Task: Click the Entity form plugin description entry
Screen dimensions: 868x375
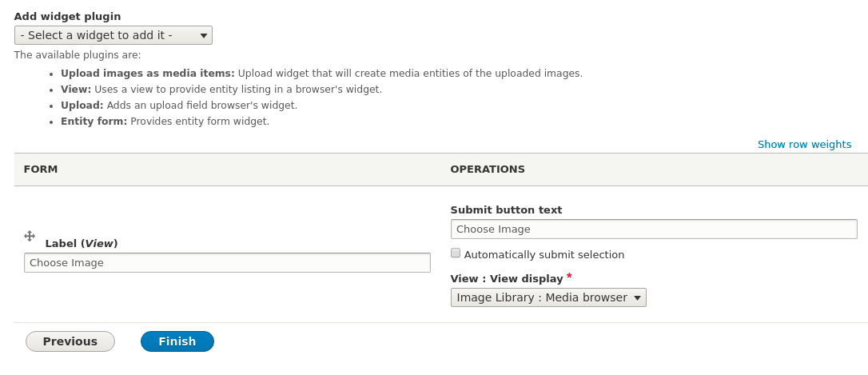Action: (x=165, y=122)
